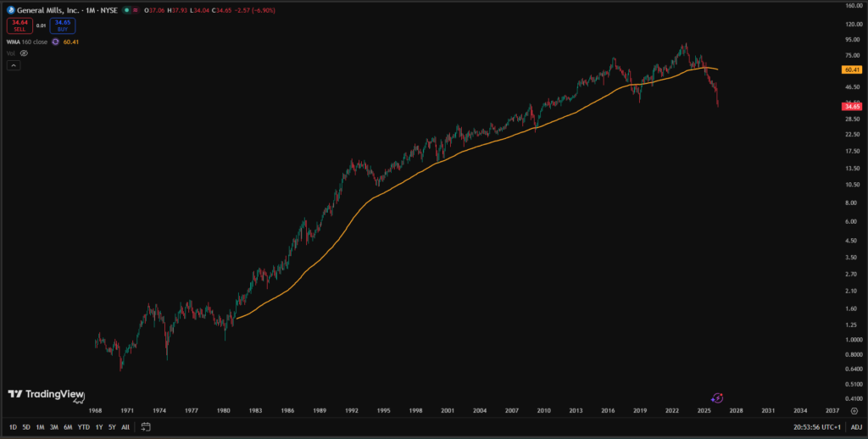This screenshot has height=439, width=868.
Task: Click the 120.00 price scale label
Action: 853,25
